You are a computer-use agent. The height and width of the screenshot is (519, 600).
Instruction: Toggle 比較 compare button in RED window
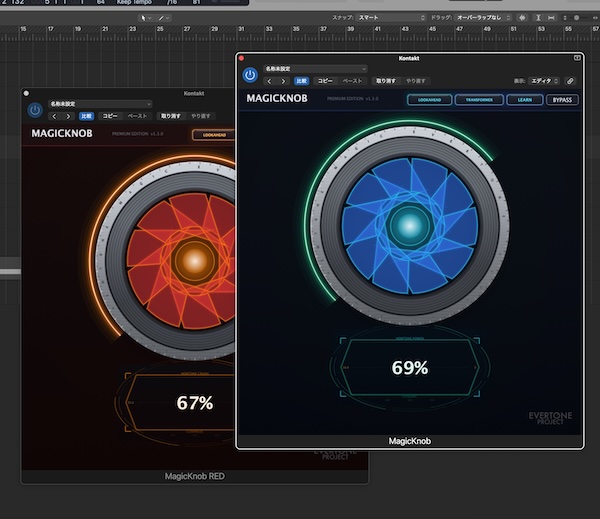coord(86,116)
